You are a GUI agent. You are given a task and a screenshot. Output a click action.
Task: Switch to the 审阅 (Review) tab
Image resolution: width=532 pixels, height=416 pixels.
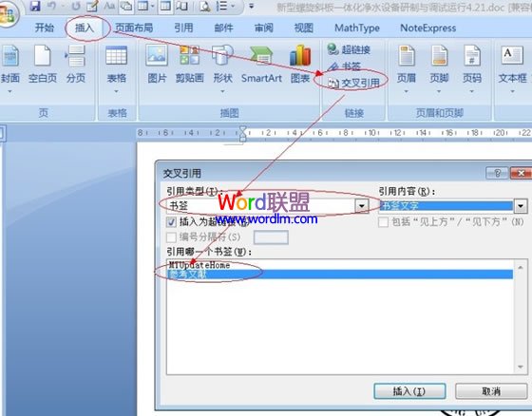(264, 28)
